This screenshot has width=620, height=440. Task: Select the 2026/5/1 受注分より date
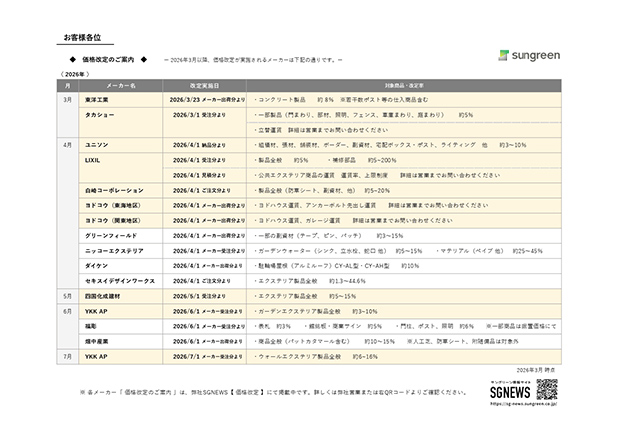[199, 296]
